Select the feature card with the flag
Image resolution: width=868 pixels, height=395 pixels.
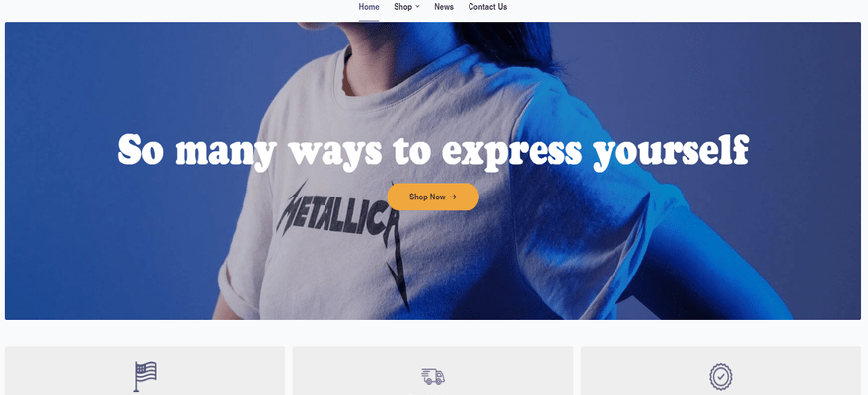(145, 370)
